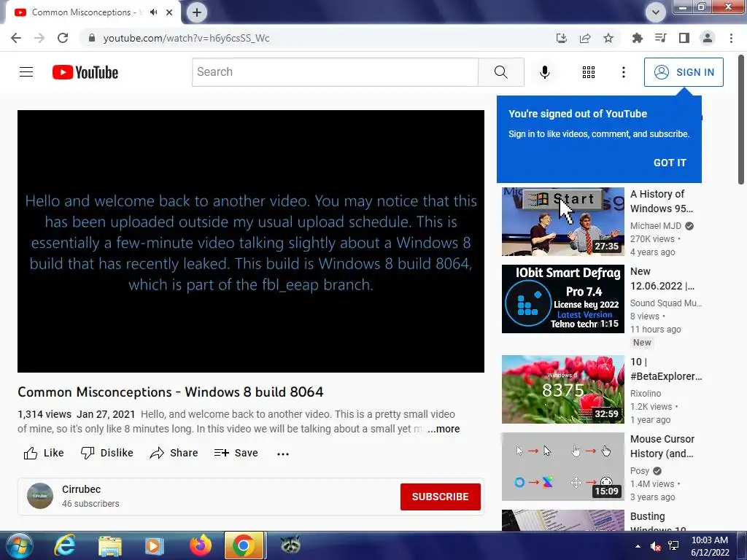
Task: Click the browser forward arrow
Action: [39, 38]
